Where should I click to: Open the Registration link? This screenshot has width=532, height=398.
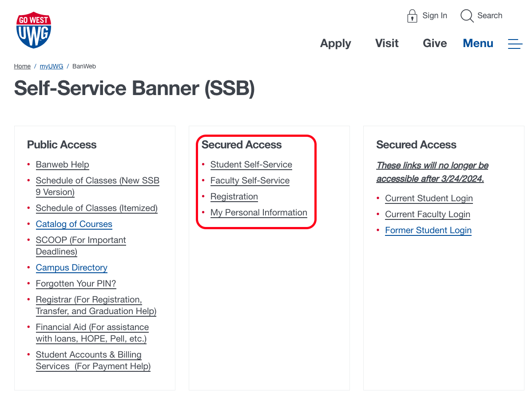click(234, 196)
